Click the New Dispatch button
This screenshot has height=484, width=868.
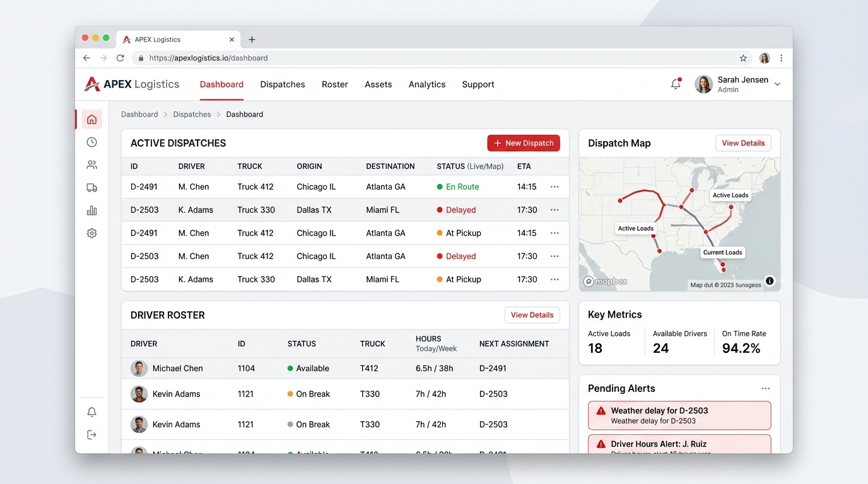pyautogui.click(x=524, y=143)
